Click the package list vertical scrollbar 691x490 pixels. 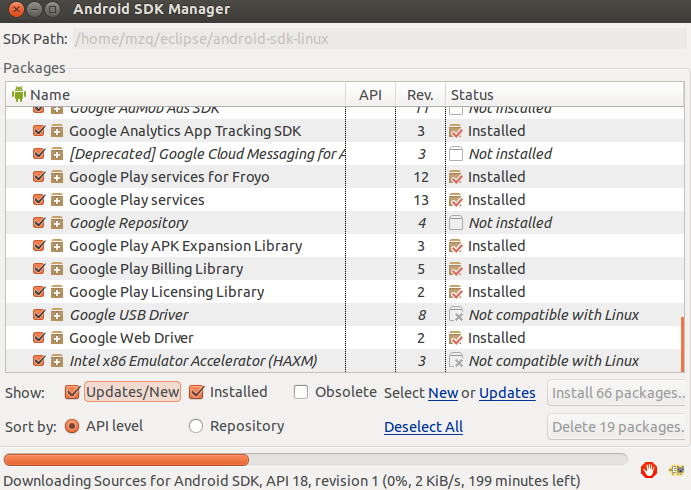[682, 344]
